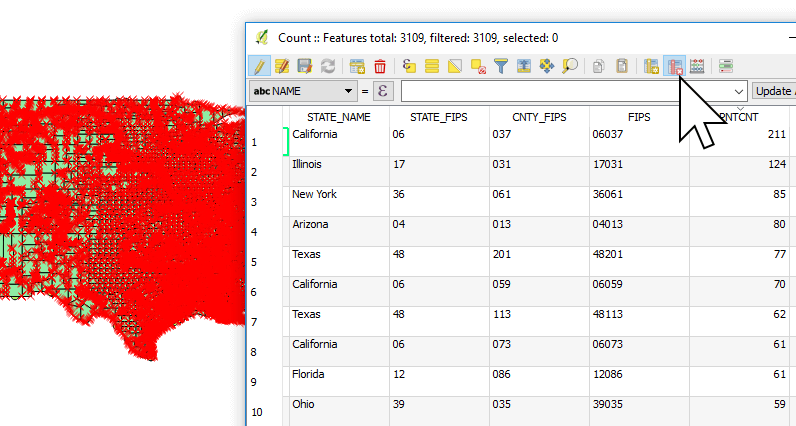Expand the expression history dropdown arrow

[739, 92]
